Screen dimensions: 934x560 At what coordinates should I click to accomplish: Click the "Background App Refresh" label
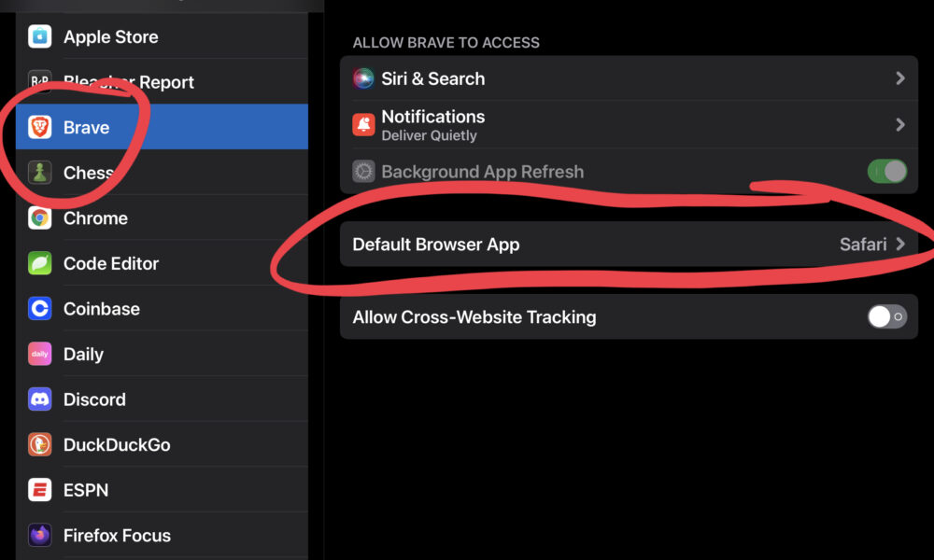[x=483, y=172]
